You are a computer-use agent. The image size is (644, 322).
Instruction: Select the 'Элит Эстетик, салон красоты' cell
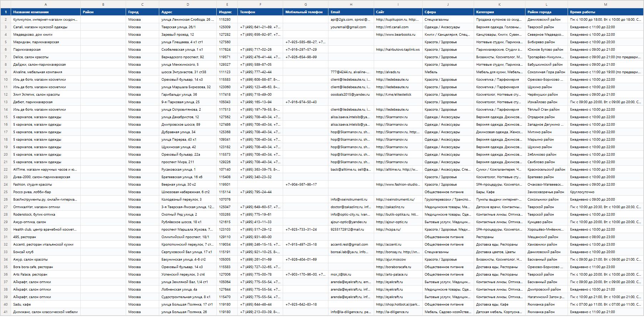pyautogui.click(x=46, y=95)
